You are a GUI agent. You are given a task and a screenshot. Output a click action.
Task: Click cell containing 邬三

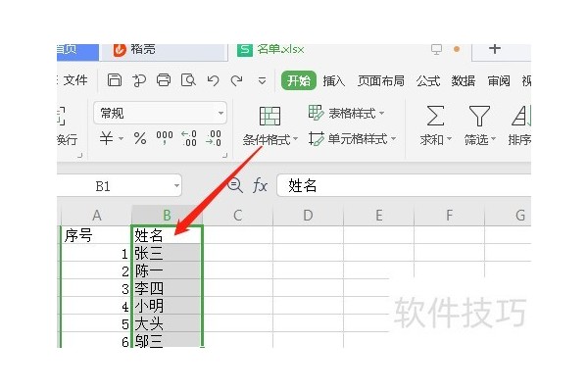click(x=167, y=341)
